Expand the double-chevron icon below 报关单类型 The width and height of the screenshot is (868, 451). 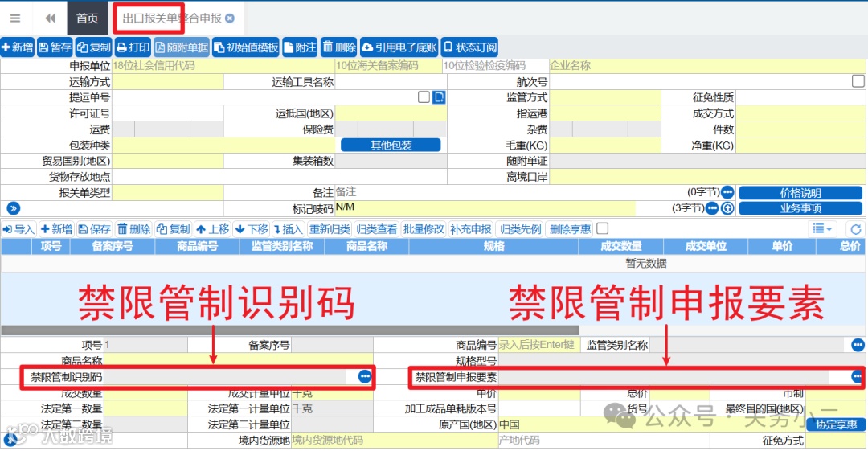point(14,208)
